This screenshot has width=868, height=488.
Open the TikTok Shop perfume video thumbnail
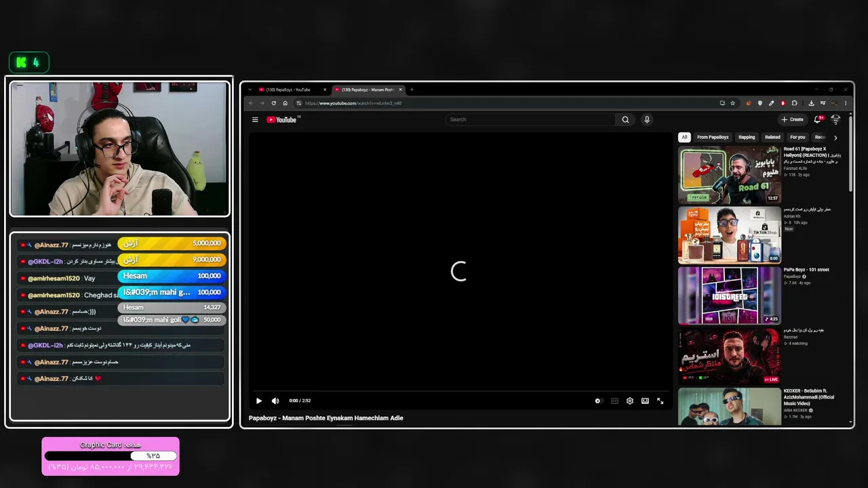tap(730, 235)
